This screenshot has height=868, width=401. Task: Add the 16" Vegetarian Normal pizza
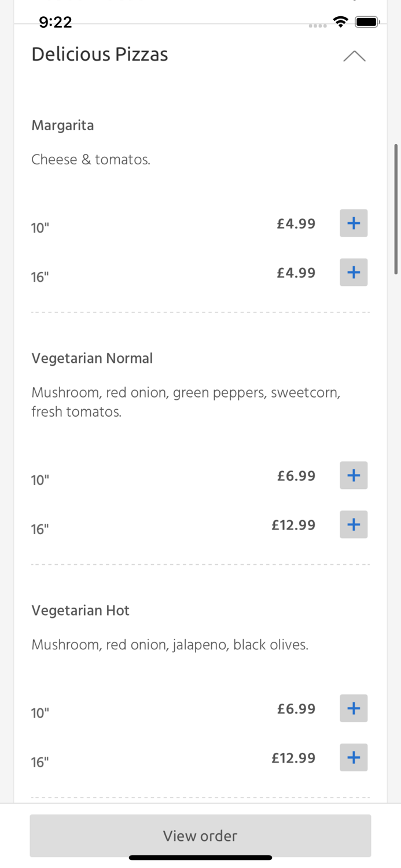pyautogui.click(x=354, y=524)
